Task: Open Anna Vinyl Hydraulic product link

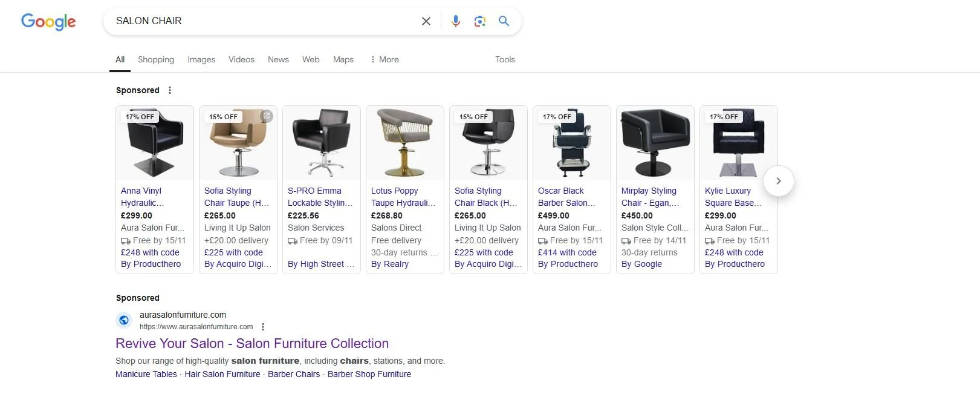Action: tap(143, 197)
